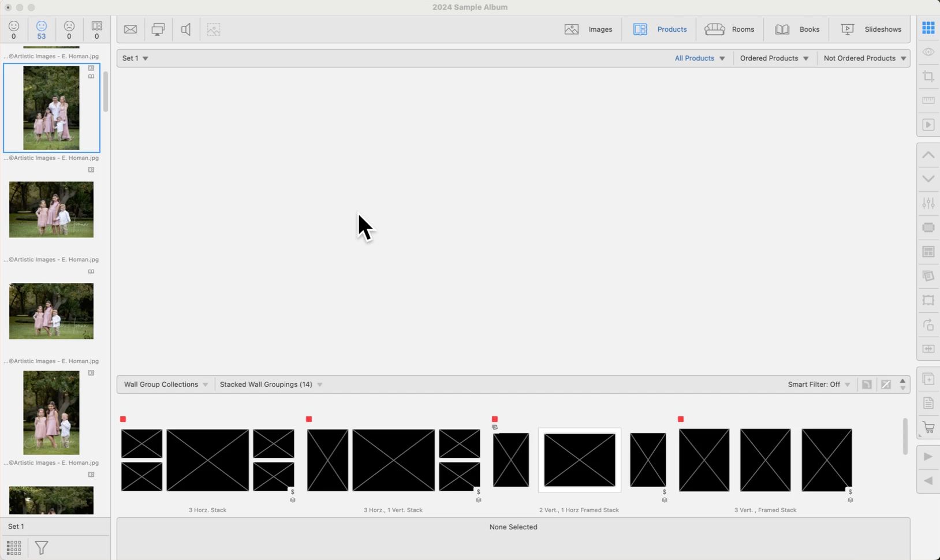This screenshot has width=940, height=560.
Task: Click the thumbnail grid icon at bottom left
Action: [14, 547]
